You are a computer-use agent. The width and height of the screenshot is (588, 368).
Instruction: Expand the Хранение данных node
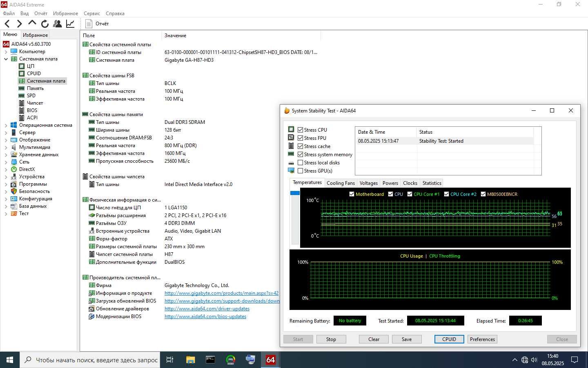[x=6, y=155]
